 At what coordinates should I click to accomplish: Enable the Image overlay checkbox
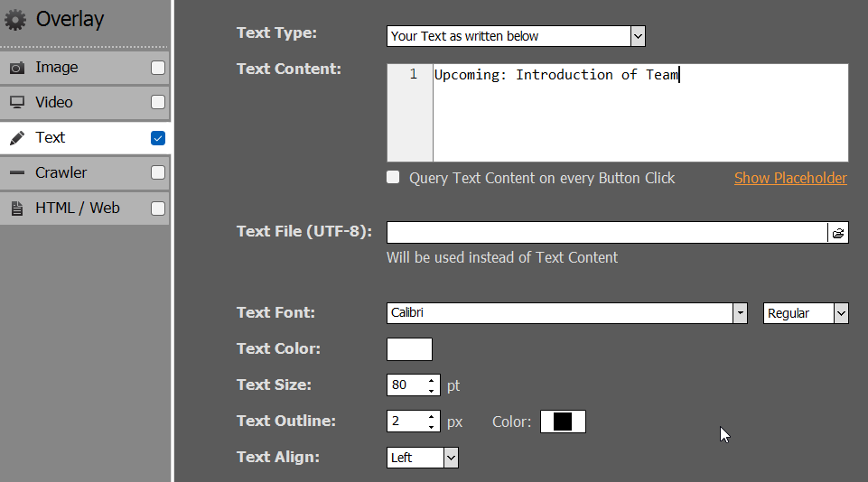(x=158, y=68)
